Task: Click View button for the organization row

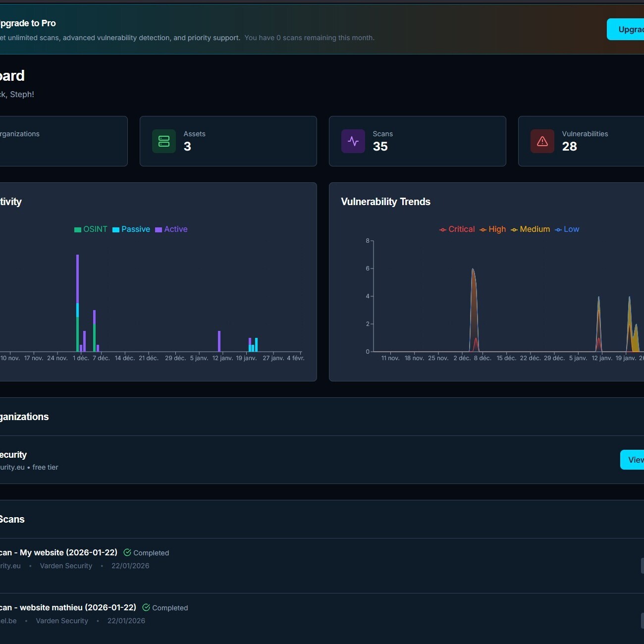Action: pyautogui.click(x=633, y=460)
